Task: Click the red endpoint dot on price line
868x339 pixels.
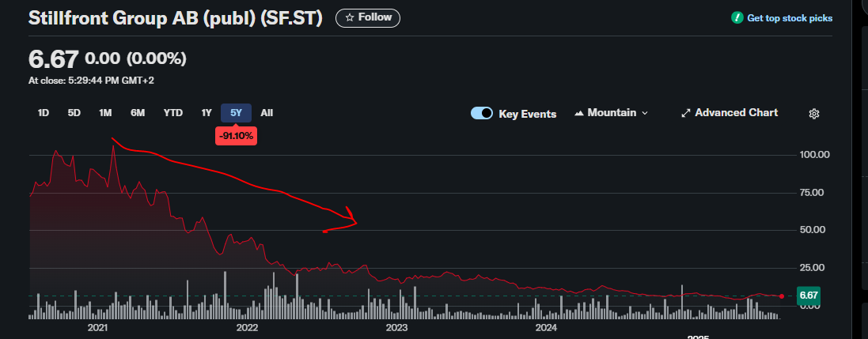Action: (782, 296)
